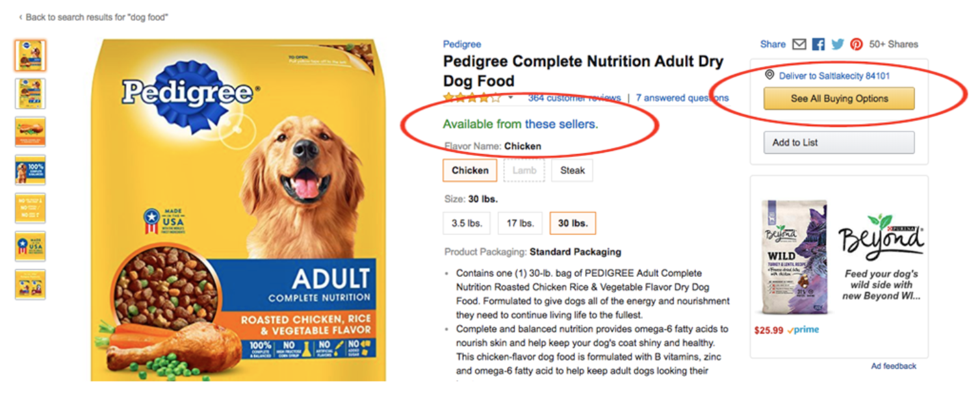Click the 'these sellers' link
This screenshot has width=980, height=407.
pyautogui.click(x=561, y=124)
